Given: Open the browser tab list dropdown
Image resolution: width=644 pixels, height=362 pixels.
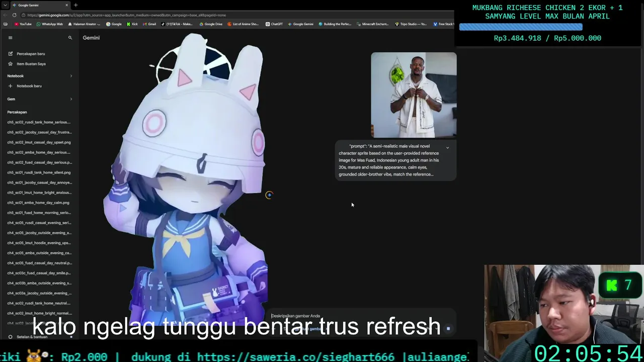Looking at the screenshot, I should [x=5, y=5].
